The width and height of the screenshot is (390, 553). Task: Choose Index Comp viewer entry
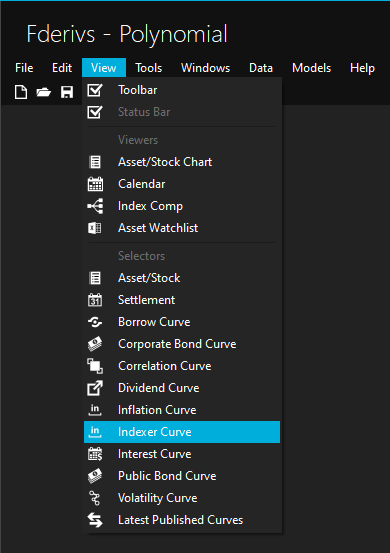[182, 206]
